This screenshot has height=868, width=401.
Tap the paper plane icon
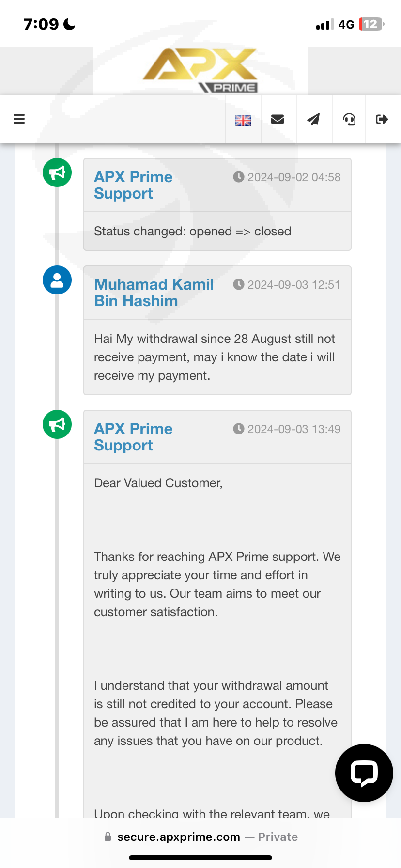click(x=314, y=119)
